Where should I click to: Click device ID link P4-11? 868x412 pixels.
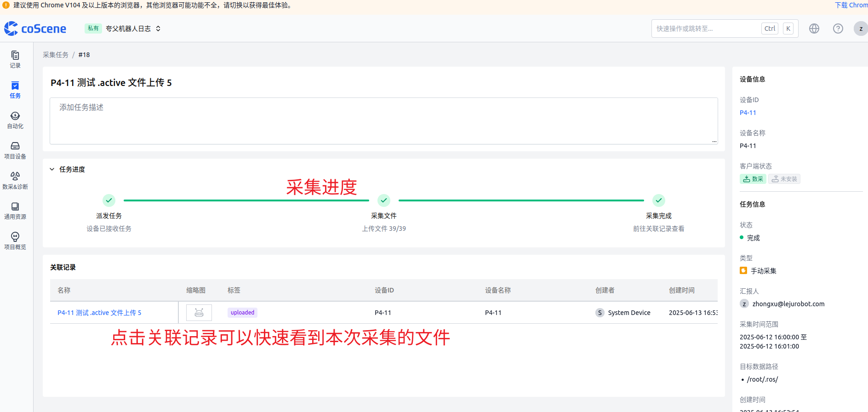pos(748,113)
